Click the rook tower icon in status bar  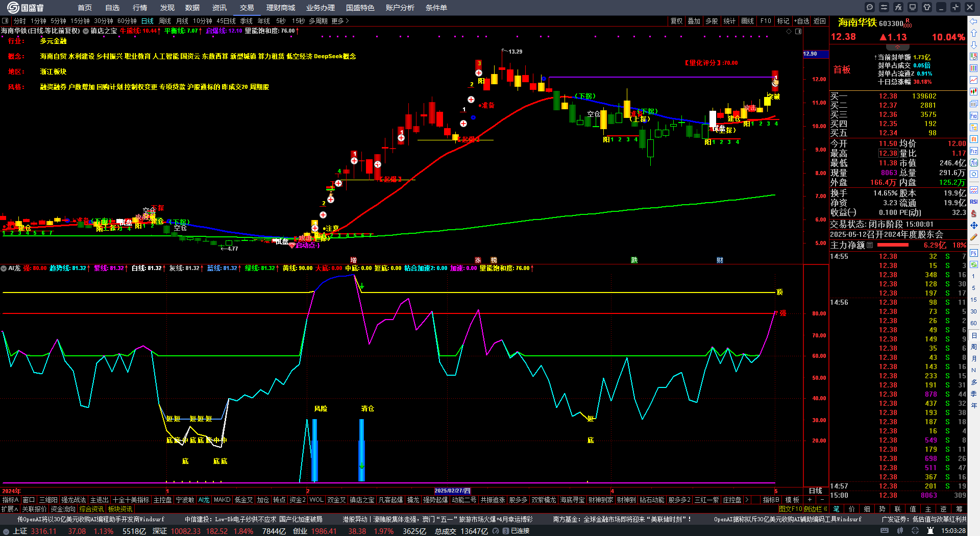[x=930, y=531]
